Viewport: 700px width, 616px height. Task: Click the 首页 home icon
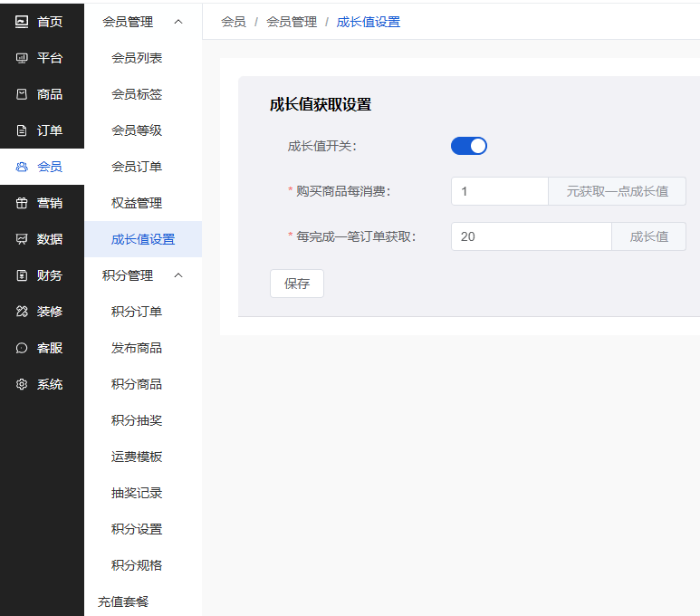(x=22, y=22)
